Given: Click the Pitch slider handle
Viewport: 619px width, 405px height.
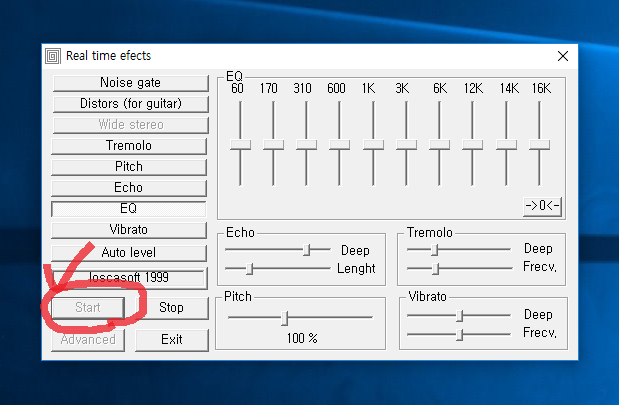Looking at the screenshot, I should coord(285,318).
